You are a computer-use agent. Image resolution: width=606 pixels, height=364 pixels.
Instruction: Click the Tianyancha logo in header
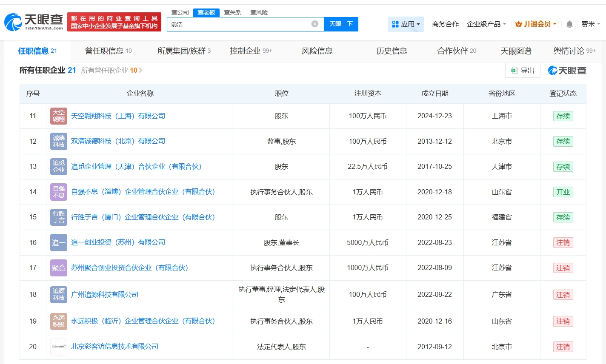pyautogui.click(x=34, y=22)
